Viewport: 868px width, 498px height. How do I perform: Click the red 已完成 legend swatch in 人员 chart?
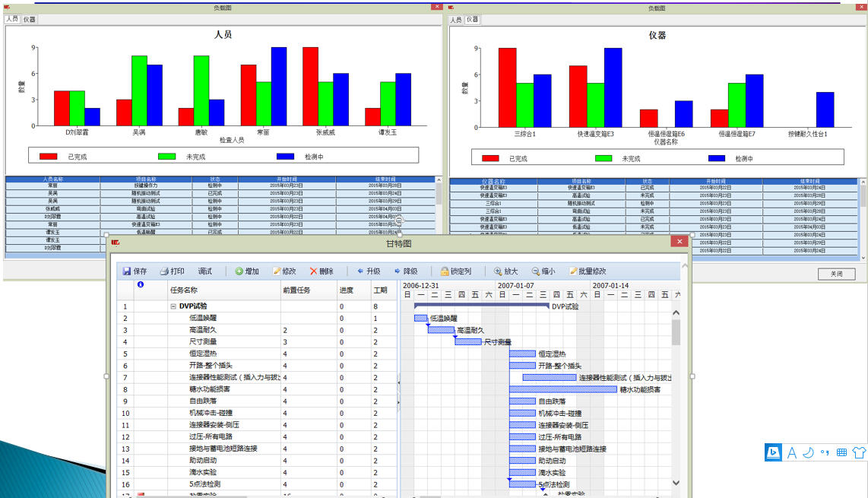49,156
